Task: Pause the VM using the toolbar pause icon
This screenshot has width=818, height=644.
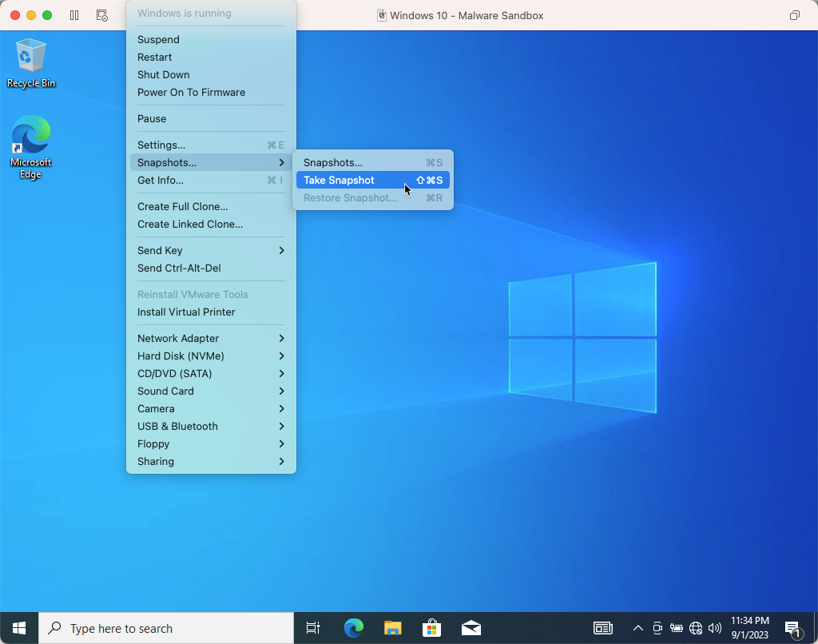Action: [73, 14]
